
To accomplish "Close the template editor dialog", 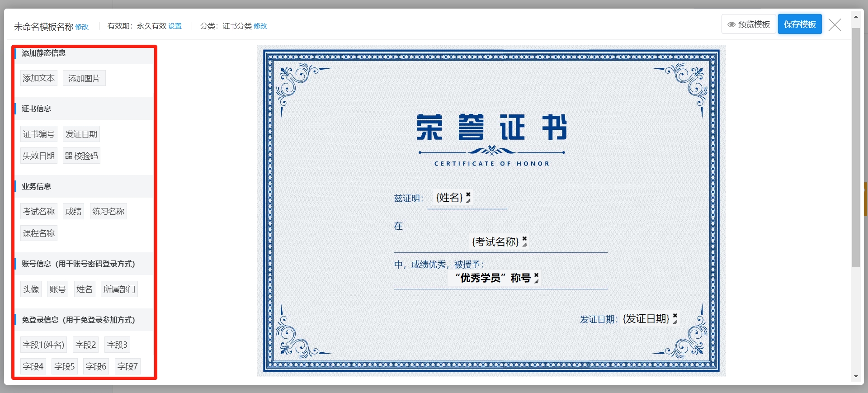I will [835, 25].
